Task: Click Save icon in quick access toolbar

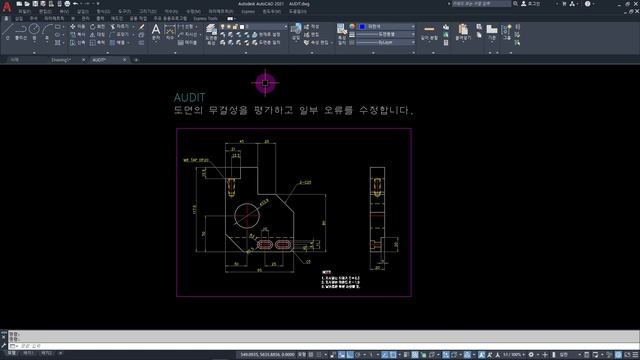Action: click(35, 4)
